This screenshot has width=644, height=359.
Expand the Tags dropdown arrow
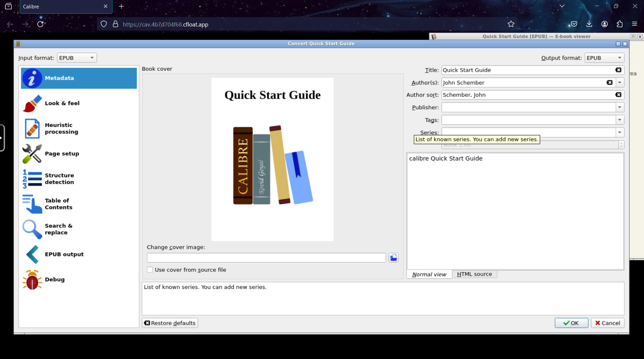[x=620, y=120]
